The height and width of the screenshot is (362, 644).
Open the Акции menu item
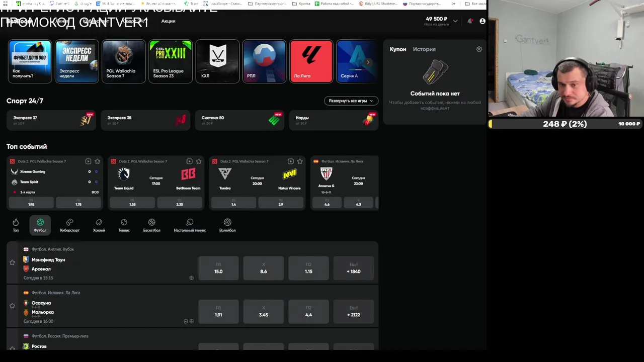168,21
